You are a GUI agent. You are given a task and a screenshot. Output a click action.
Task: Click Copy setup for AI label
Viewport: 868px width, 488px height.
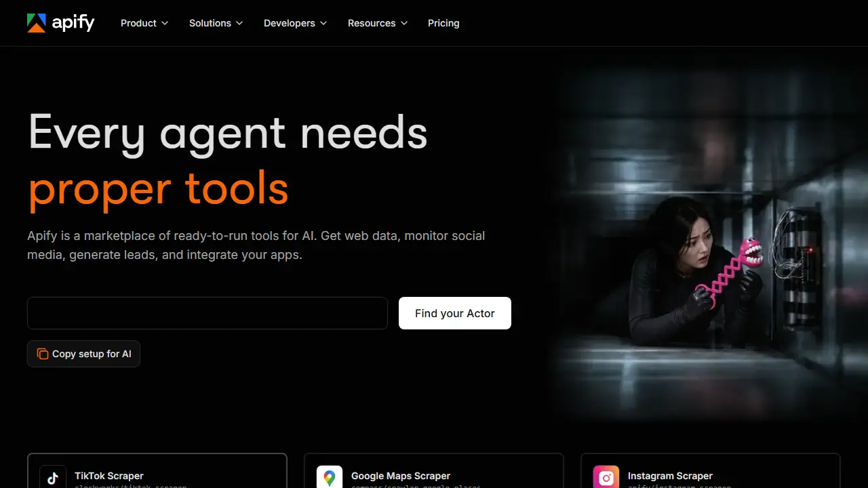[x=92, y=354]
